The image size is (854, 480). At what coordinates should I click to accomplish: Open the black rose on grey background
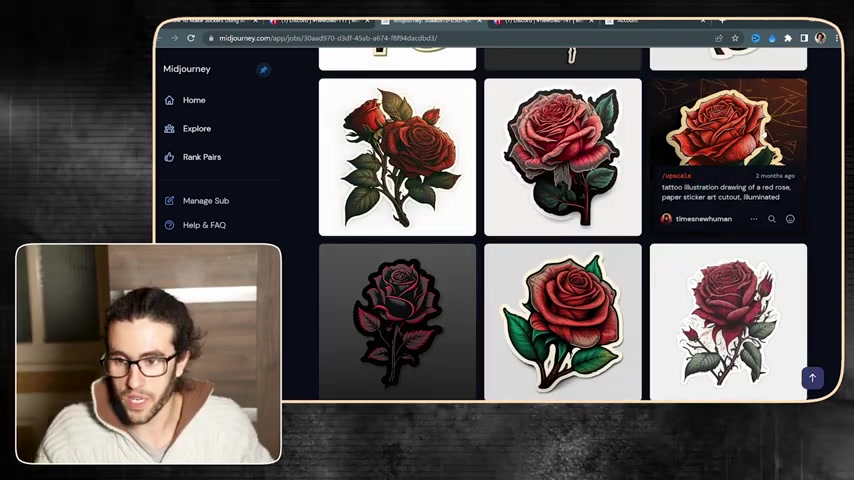[397, 321]
